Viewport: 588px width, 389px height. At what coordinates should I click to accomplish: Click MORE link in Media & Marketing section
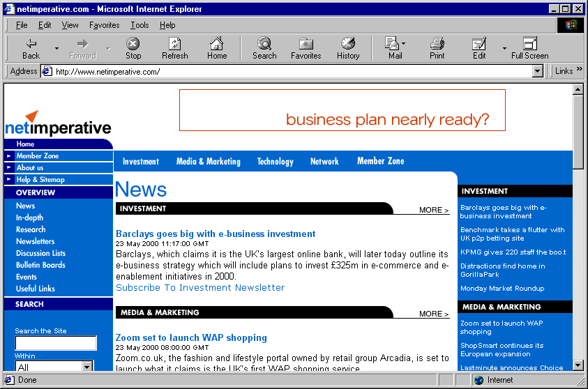[434, 314]
